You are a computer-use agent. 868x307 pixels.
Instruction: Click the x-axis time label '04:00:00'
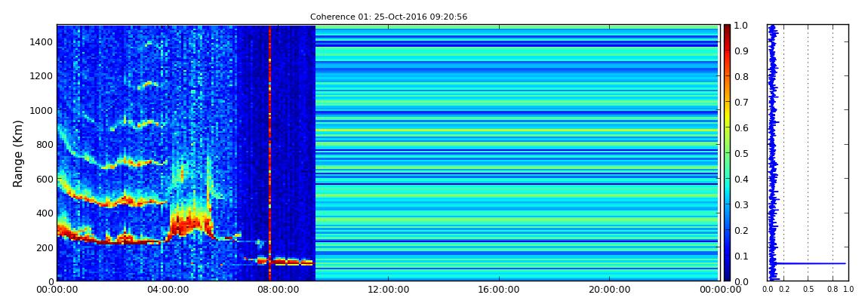168,290
